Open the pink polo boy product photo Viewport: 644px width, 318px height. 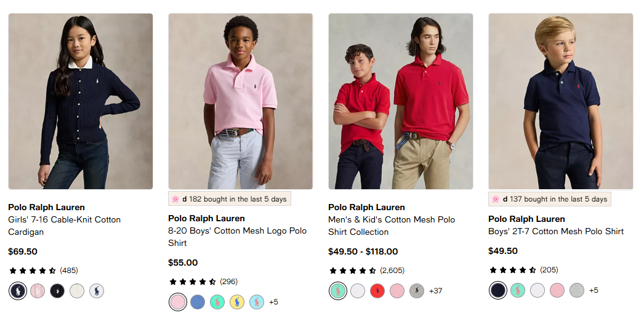(240, 101)
